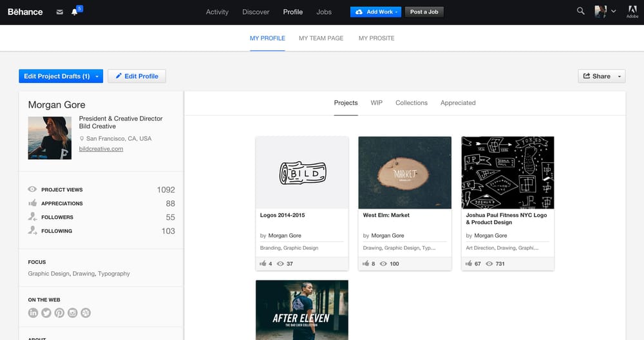Viewport: 644px width, 340px height.
Task: Go to Activity in top navigation
Action: click(217, 12)
